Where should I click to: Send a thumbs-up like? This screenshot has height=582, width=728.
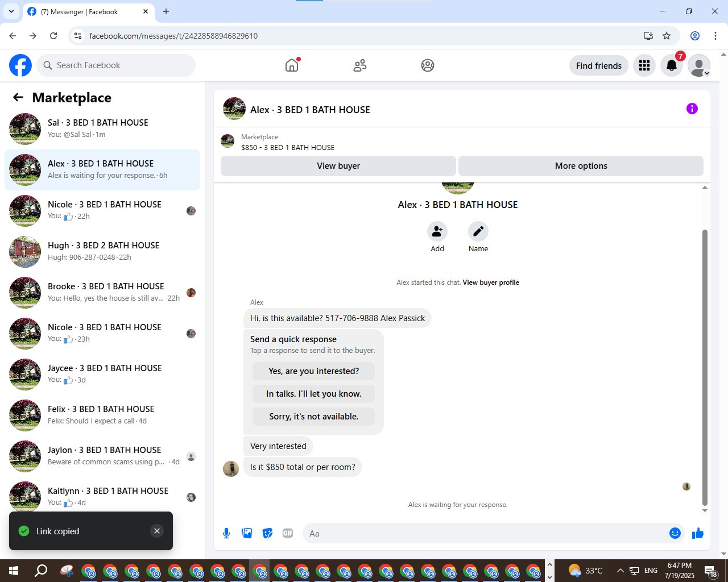click(698, 533)
